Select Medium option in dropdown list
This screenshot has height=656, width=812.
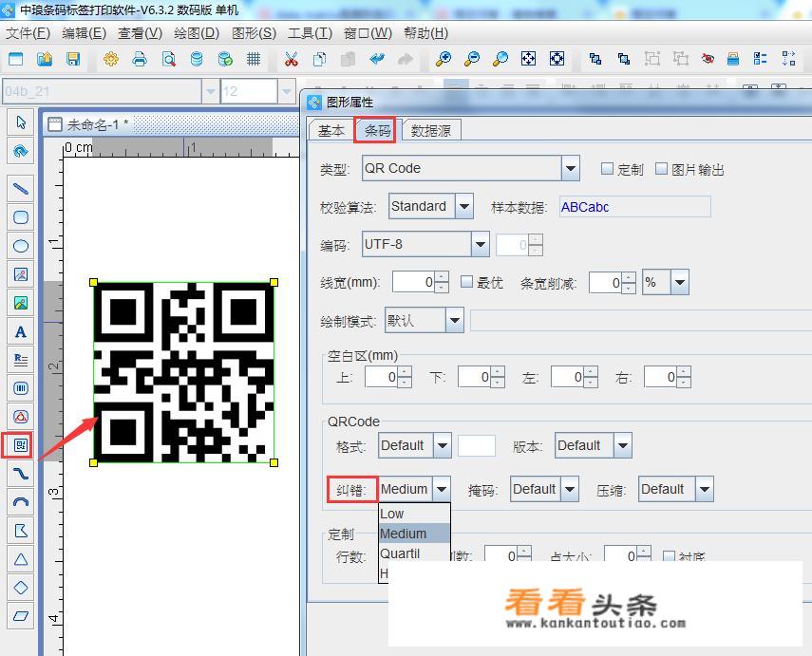click(414, 534)
